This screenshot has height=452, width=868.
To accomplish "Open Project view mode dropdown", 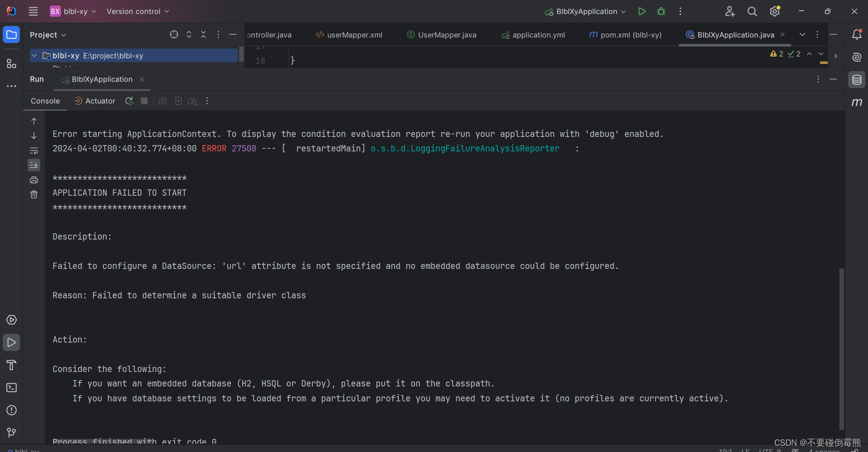I will [48, 35].
